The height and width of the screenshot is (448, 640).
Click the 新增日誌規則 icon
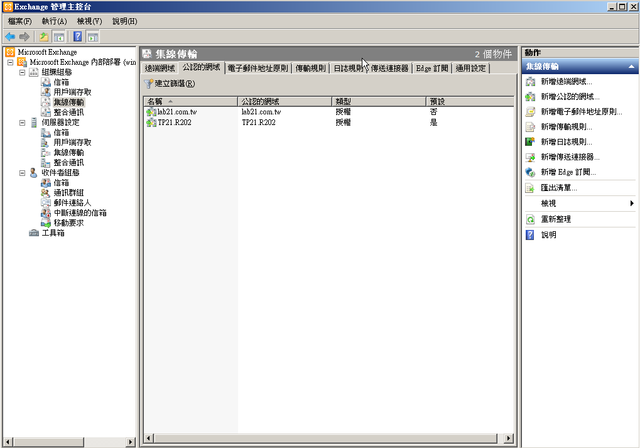[x=530, y=142]
